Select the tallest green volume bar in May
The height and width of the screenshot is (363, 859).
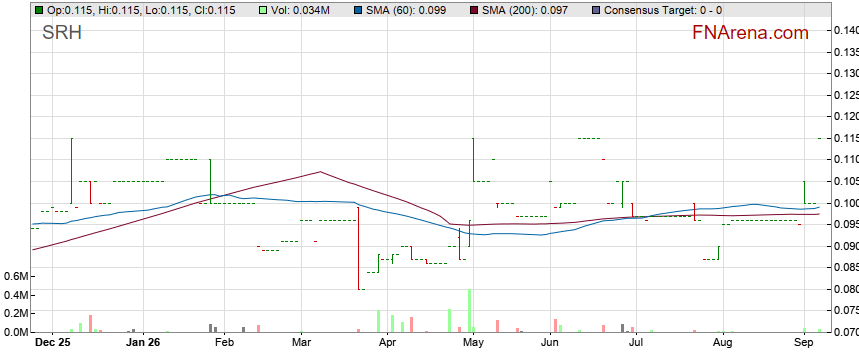[x=469, y=310]
